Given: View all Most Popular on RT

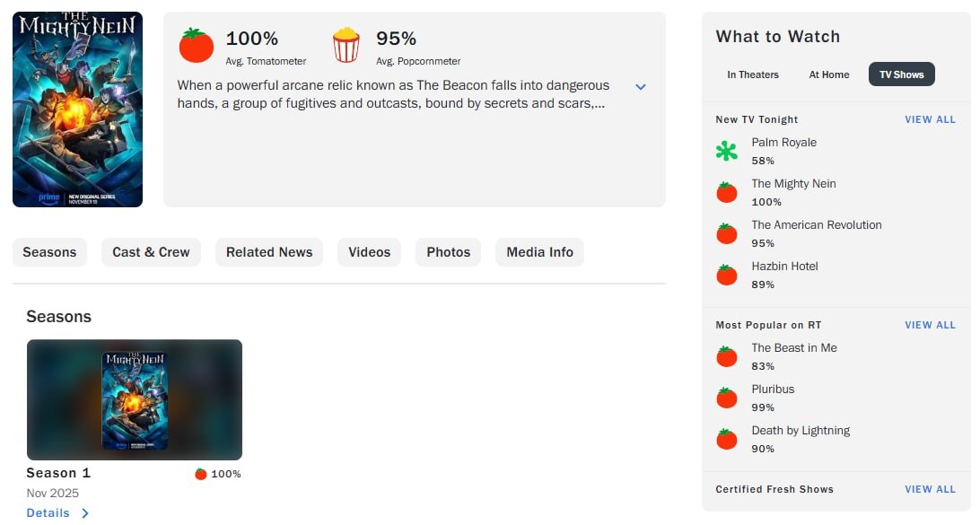Looking at the screenshot, I should (930, 325).
